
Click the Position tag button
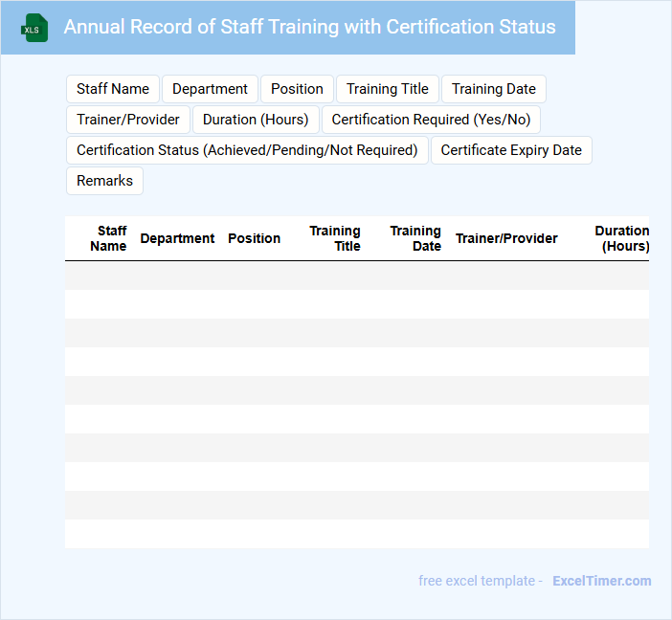point(297,89)
